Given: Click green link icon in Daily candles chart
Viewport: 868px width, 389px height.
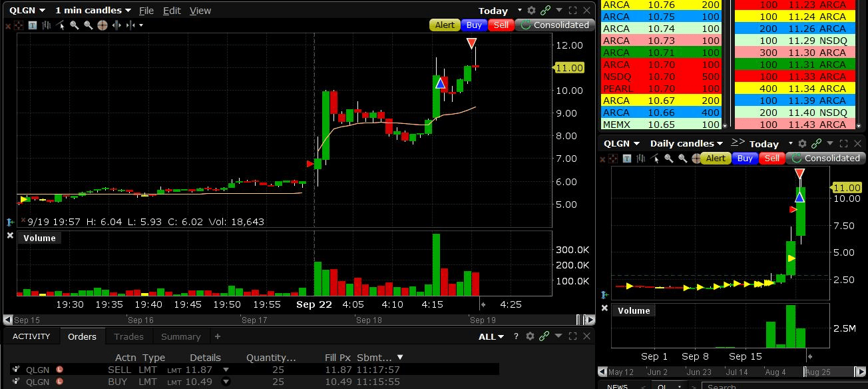Looking at the screenshot, I should pos(816,144).
